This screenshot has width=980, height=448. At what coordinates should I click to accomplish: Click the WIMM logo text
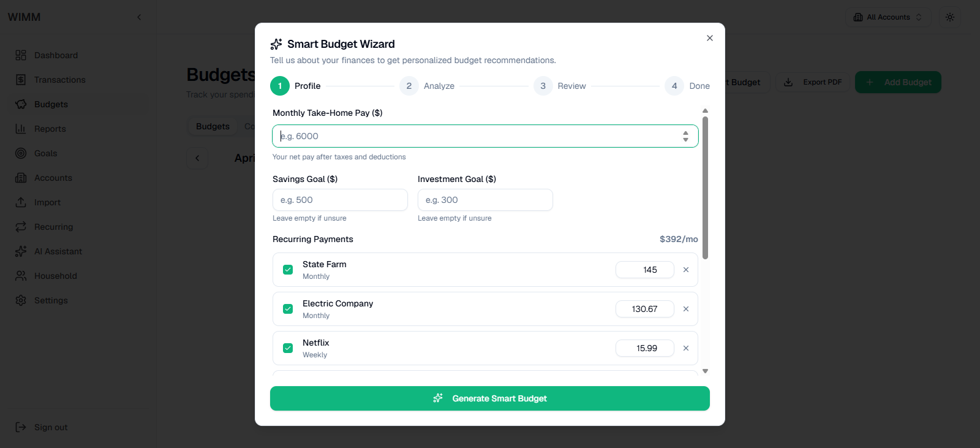coord(24,17)
